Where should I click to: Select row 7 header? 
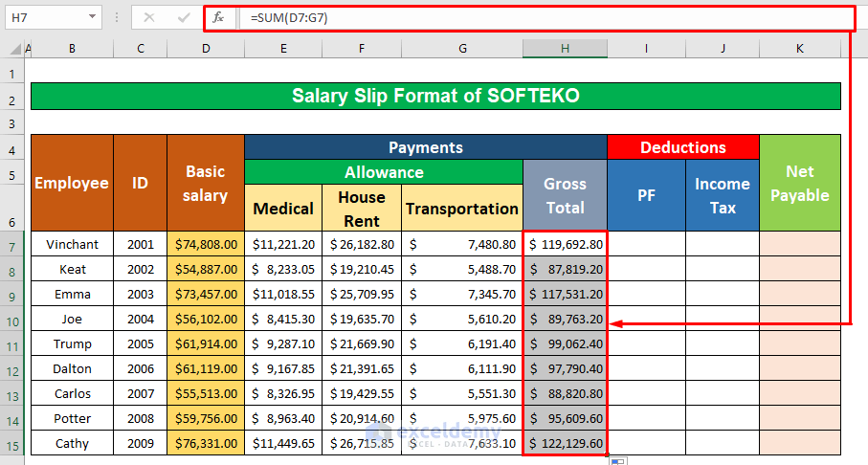click(x=11, y=247)
